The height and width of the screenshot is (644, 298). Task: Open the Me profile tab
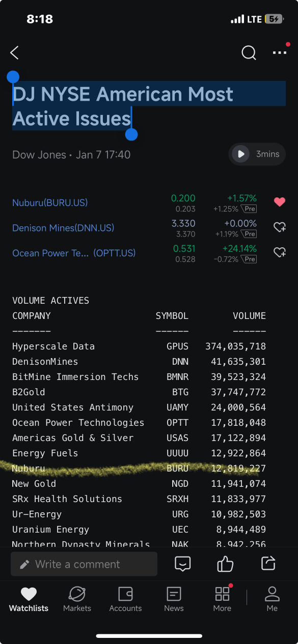272,599
